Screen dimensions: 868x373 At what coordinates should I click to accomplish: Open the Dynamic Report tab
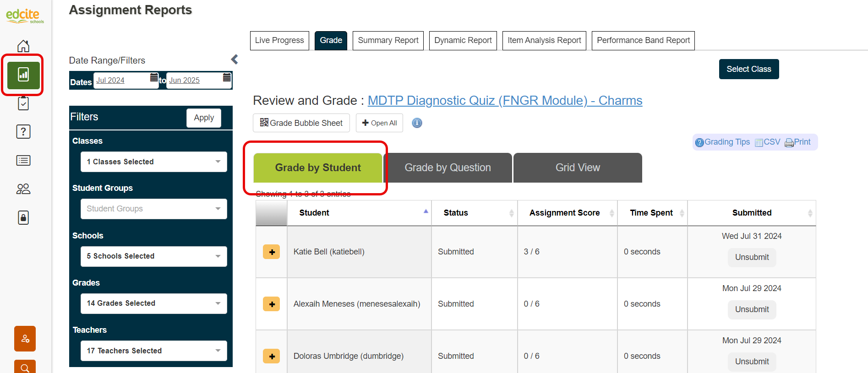click(x=463, y=41)
